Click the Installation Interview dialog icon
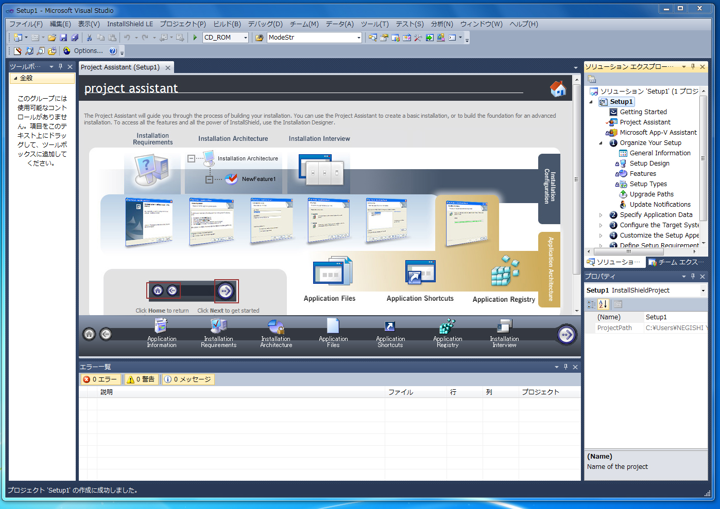This screenshot has width=720, height=509. point(321,170)
